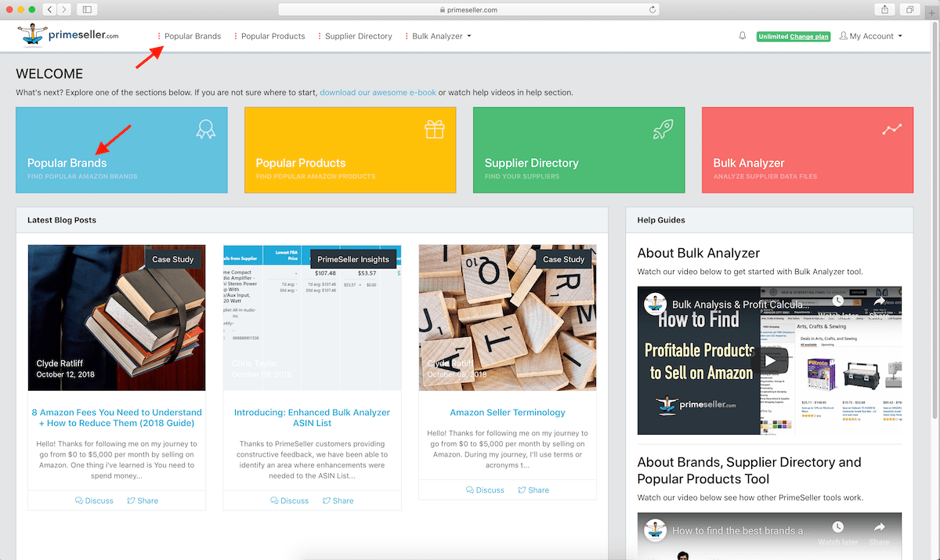The image size is (940, 560).
Task: Click Watch later icon on brands video
Action: pos(838,529)
